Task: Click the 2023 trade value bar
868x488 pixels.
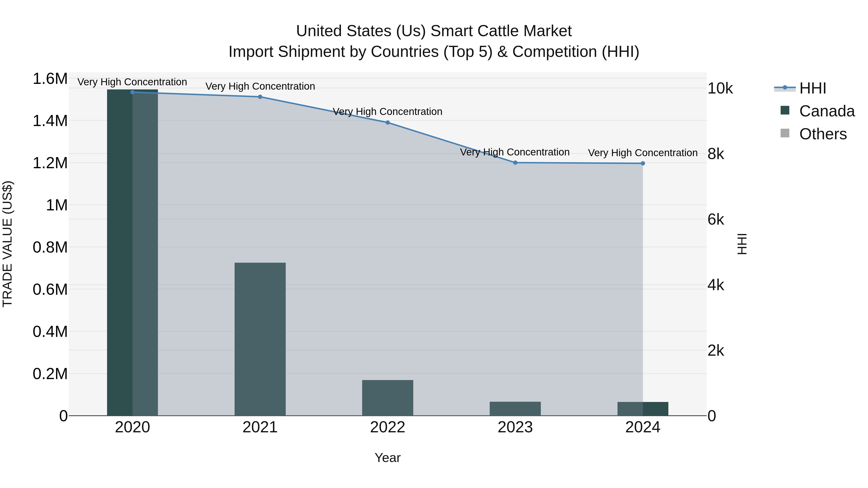Action: pyautogui.click(x=515, y=409)
